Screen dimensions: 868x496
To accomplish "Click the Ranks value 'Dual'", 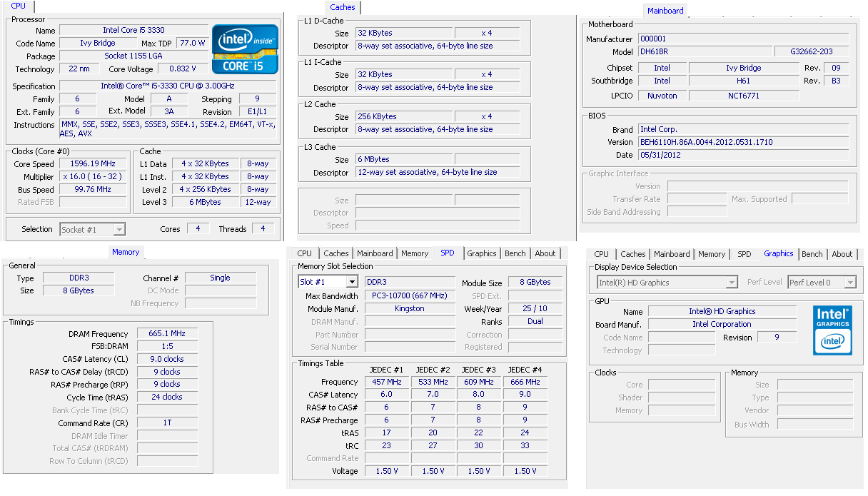I will coord(535,321).
